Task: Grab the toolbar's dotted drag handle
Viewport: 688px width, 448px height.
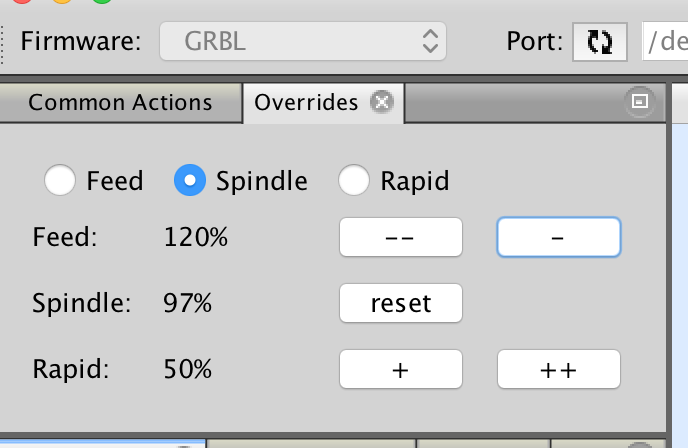Action: (x=2, y=44)
